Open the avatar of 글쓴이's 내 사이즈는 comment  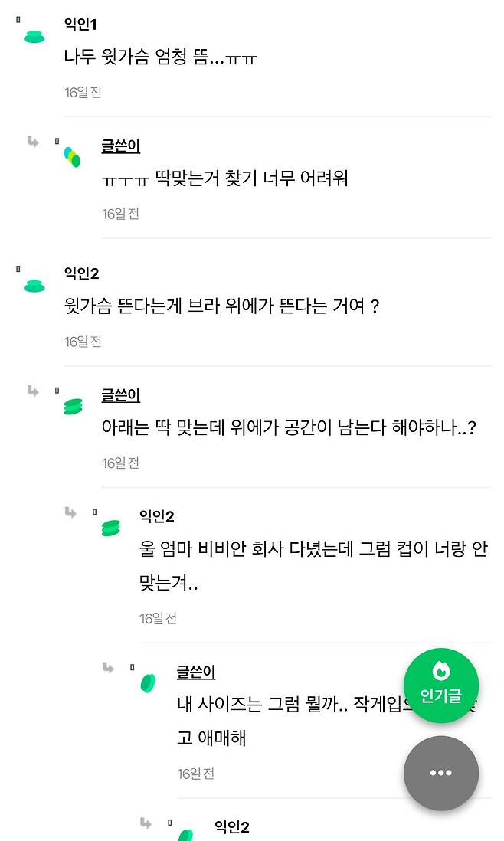[148, 682]
